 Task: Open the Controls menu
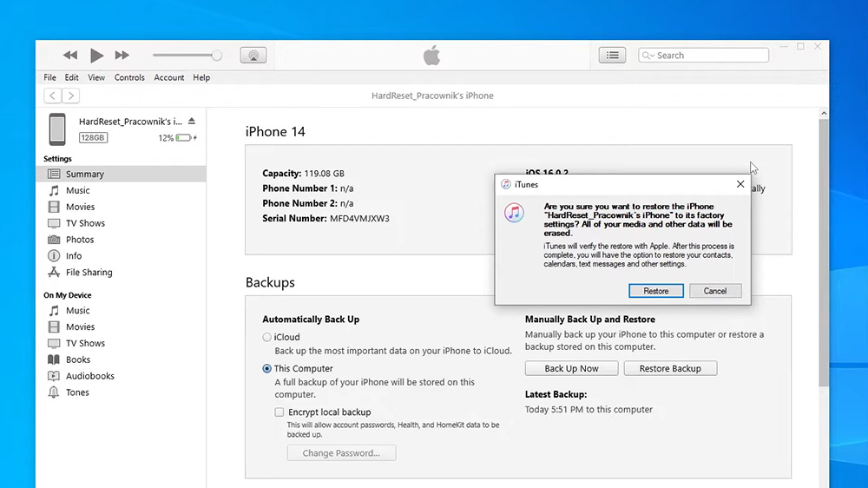coord(129,77)
